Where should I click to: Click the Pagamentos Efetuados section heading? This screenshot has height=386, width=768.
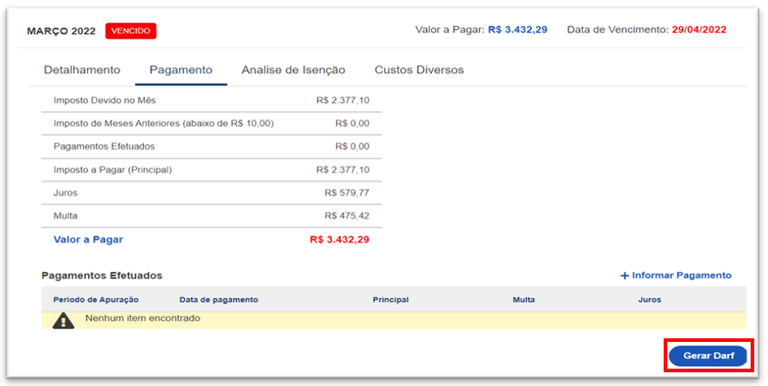tap(102, 276)
